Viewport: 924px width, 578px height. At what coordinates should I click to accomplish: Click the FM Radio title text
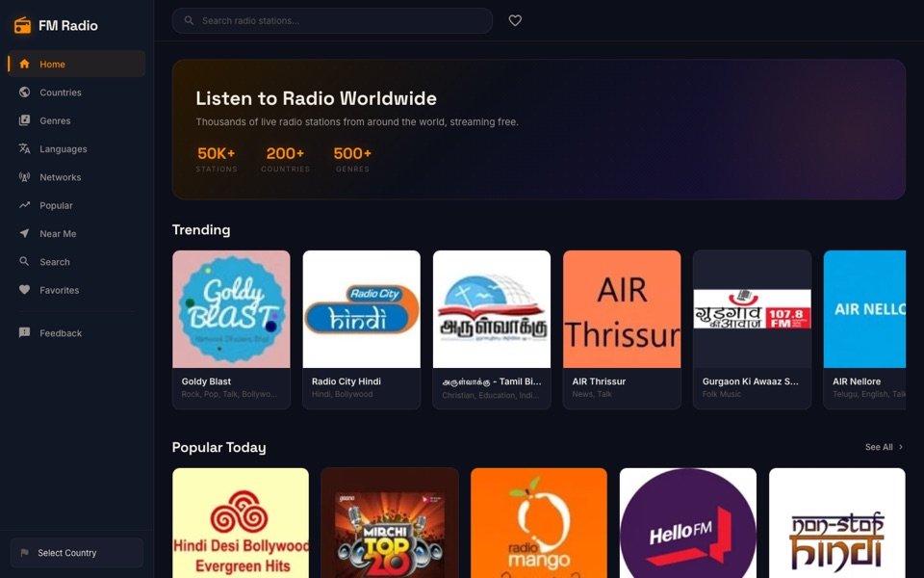coord(68,25)
